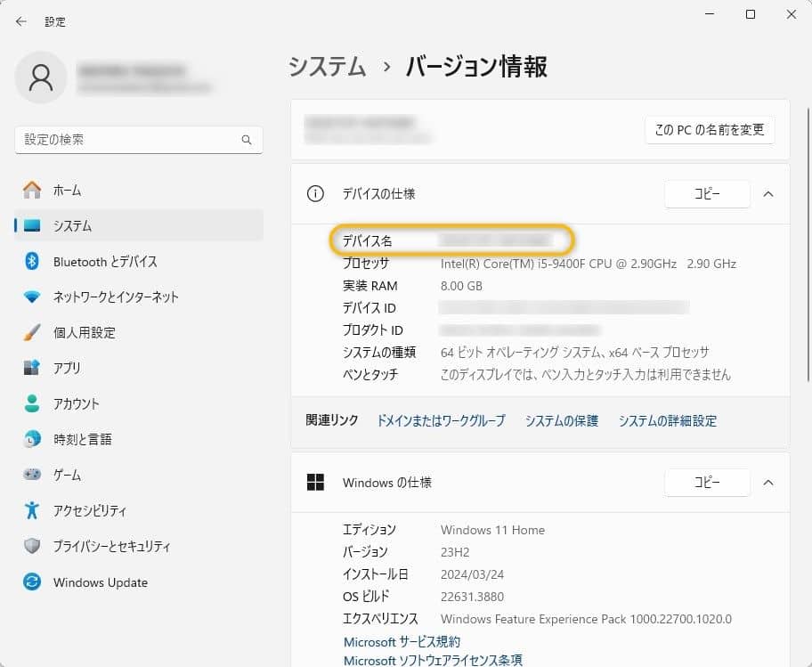This screenshot has width=812, height=667.
Task: Click the ゲーム controller icon
Action: 31,475
